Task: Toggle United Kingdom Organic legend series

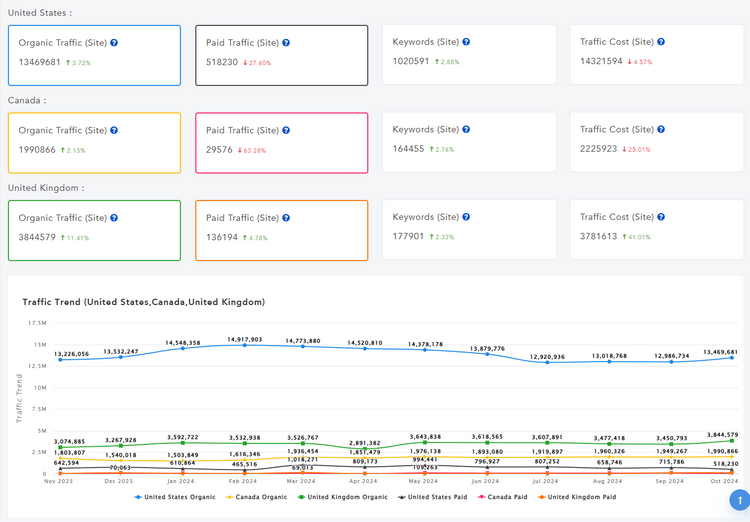Action: [x=342, y=497]
